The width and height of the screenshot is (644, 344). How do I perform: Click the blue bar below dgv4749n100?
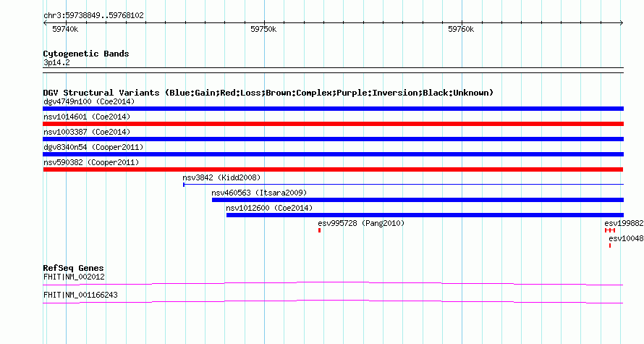point(333,109)
